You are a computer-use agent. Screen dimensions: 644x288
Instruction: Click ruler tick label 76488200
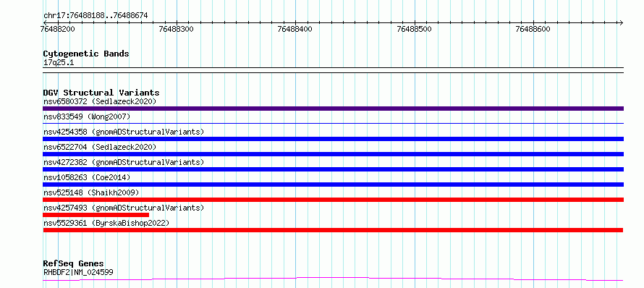click(58, 29)
